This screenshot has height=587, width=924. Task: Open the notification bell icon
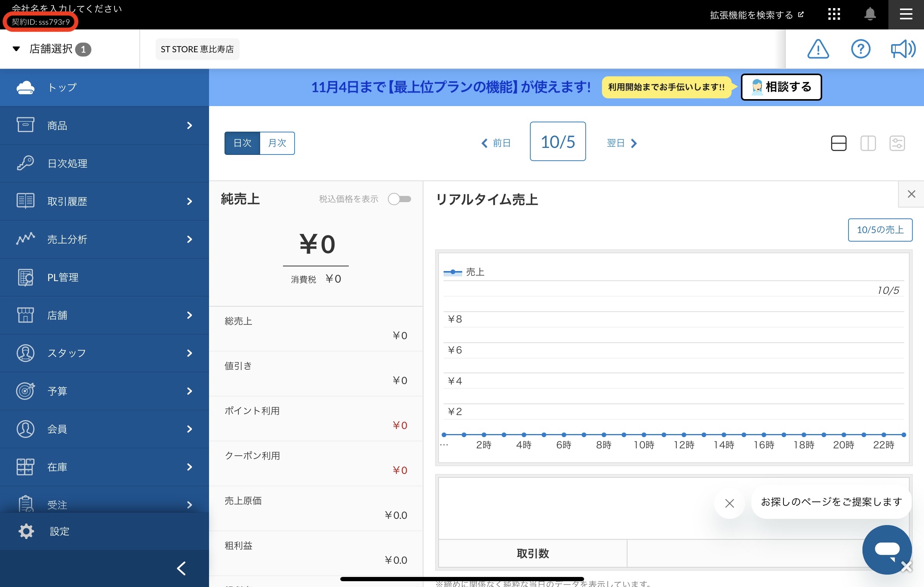870,14
